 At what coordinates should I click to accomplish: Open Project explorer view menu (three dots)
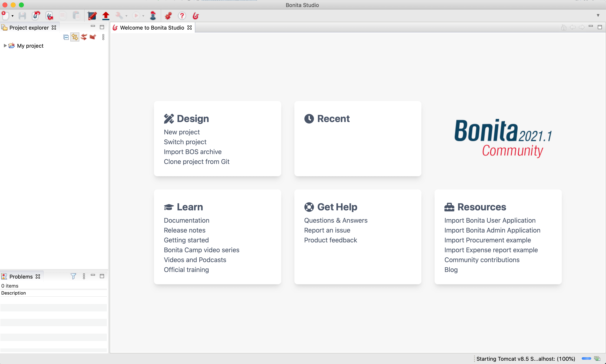[103, 37]
